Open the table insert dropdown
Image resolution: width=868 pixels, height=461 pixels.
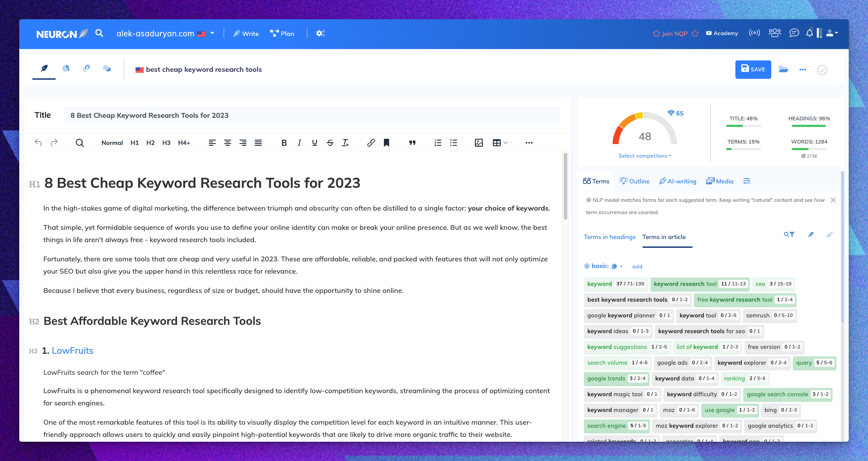click(500, 143)
